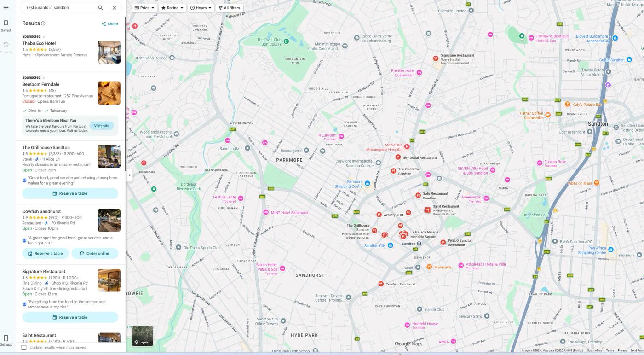Switch map view with Layers thumbnail
Screen dimensions: 644x355
click(x=143, y=336)
